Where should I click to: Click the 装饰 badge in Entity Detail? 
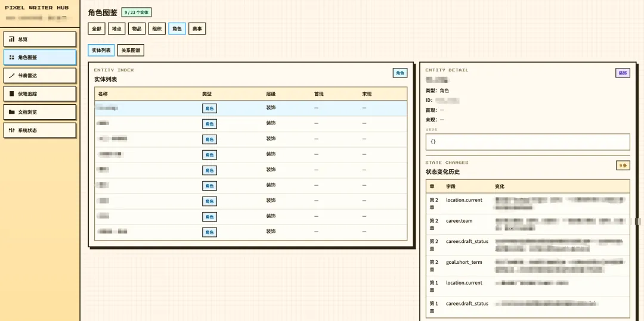(623, 73)
